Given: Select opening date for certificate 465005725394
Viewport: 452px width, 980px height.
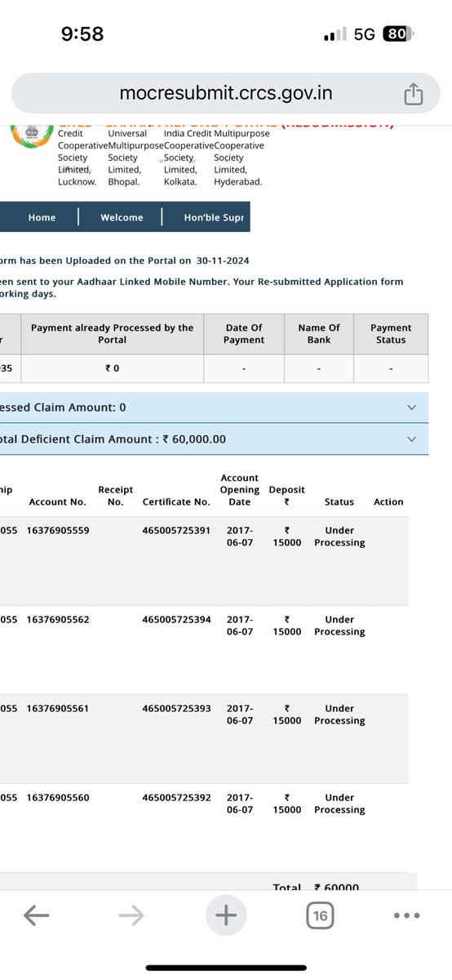Looking at the screenshot, I should [x=240, y=626].
